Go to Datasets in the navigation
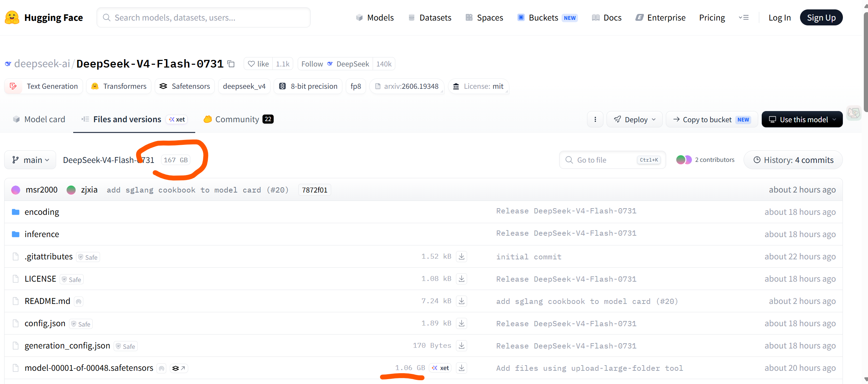 tap(429, 18)
